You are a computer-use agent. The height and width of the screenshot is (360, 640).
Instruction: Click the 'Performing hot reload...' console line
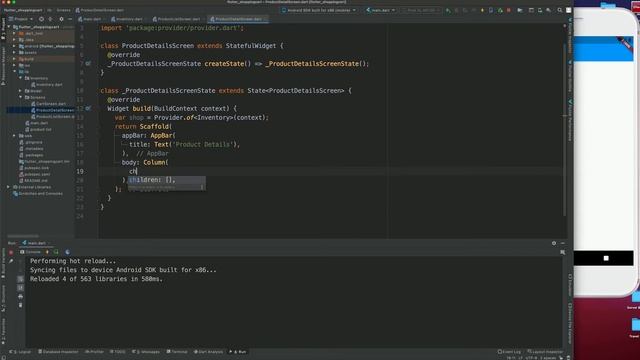(73, 261)
